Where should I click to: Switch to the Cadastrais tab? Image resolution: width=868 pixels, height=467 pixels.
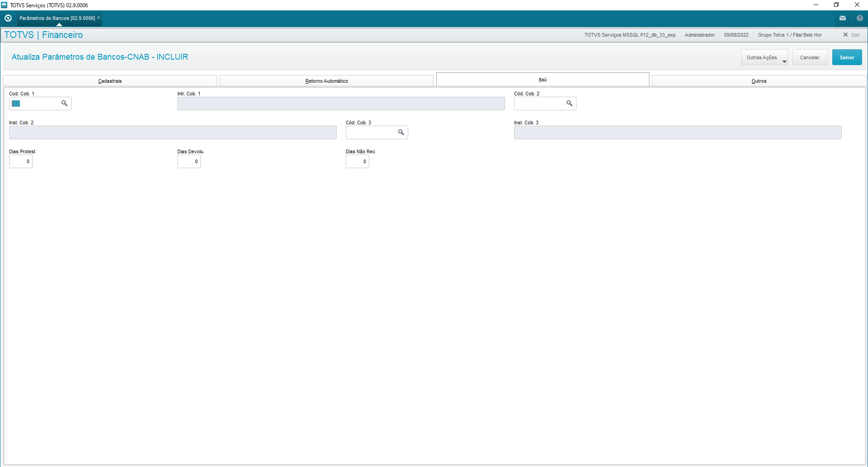110,81
